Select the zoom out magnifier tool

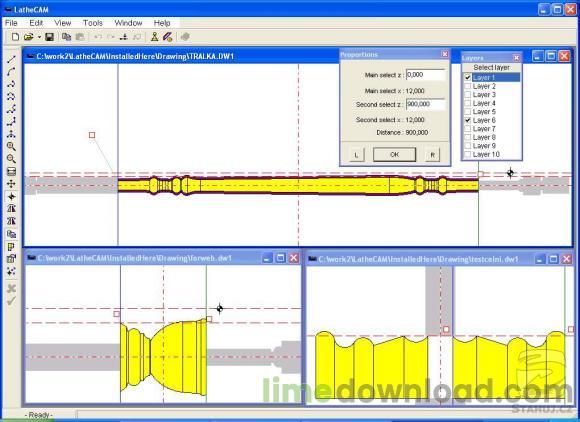[11, 159]
